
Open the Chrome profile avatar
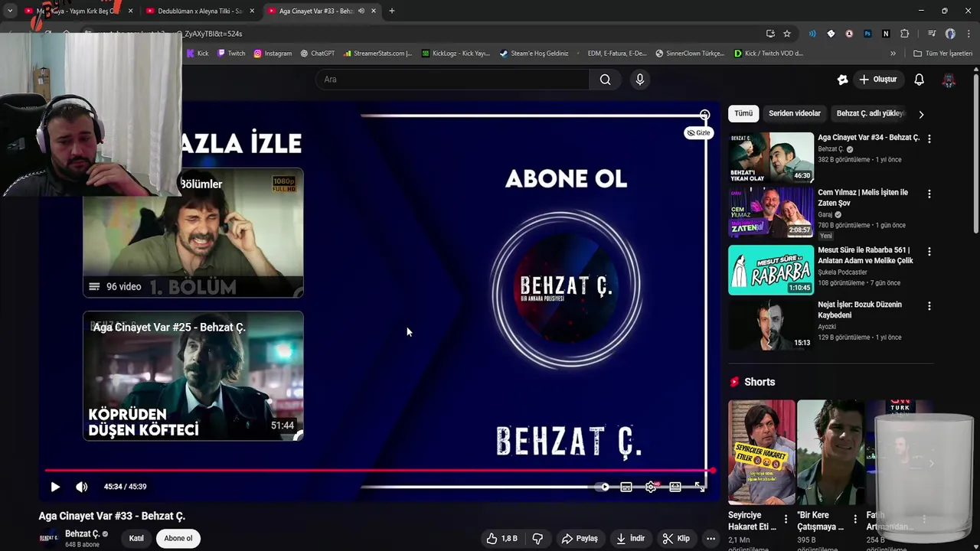[x=950, y=34]
